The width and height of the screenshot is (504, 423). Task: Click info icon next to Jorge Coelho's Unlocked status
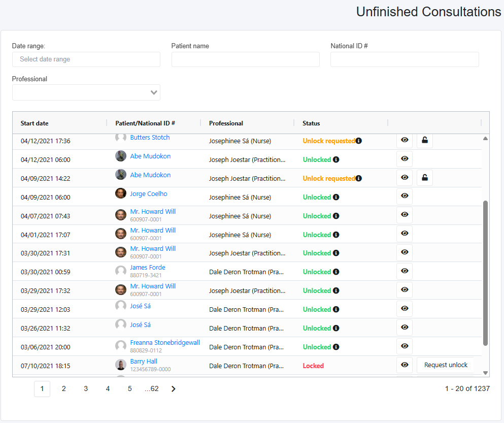click(336, 197)
